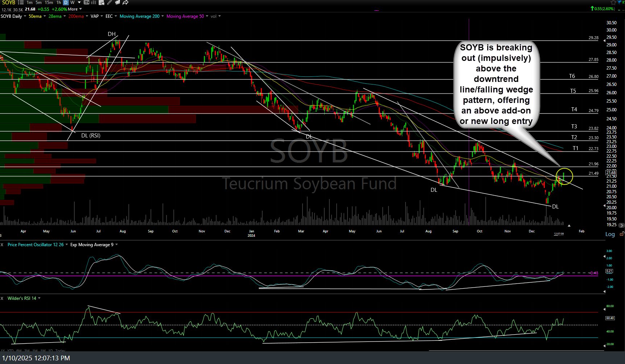Screen dimensions: 625x364
Task: Click the gray arrow button by 19.25
Action: (621, 225)
